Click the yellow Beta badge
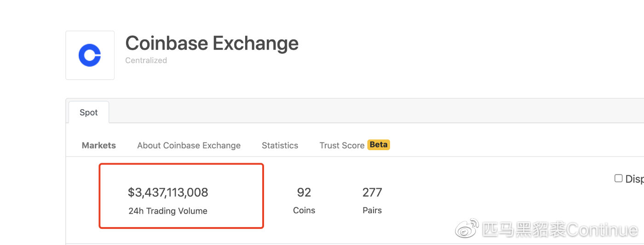This screenshot has width=644, height=245. (x=379, y=145)
